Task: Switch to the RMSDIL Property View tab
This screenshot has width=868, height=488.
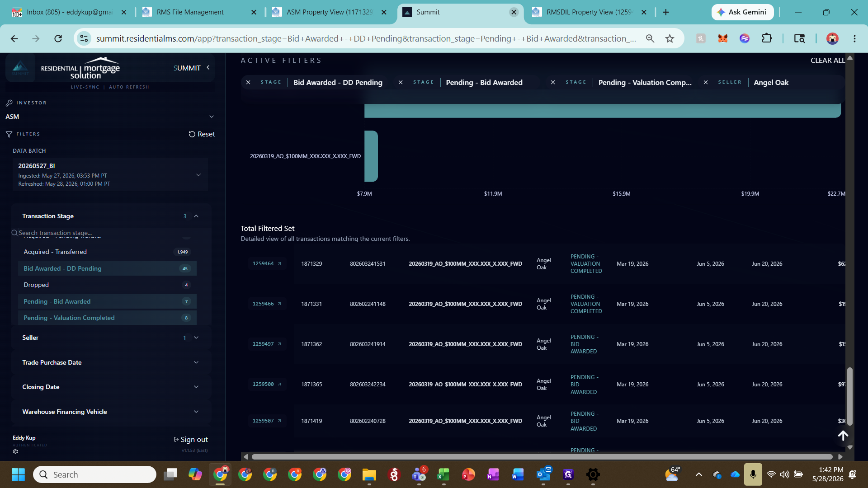Action: coord(589,12)
